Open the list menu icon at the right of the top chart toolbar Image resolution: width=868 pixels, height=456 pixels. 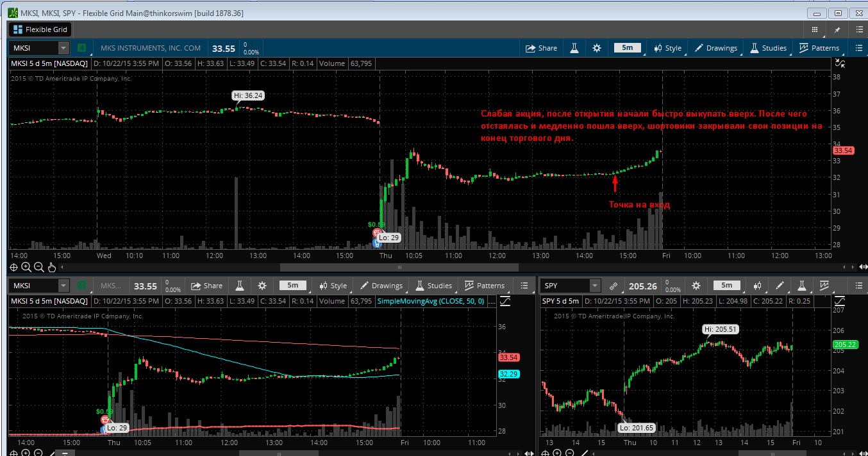point(858,48)
